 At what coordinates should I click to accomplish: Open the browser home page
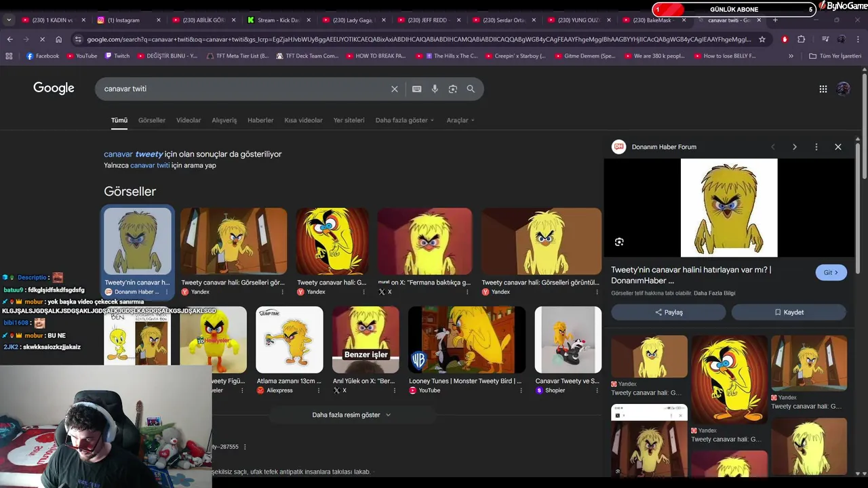tap(58, 39)
